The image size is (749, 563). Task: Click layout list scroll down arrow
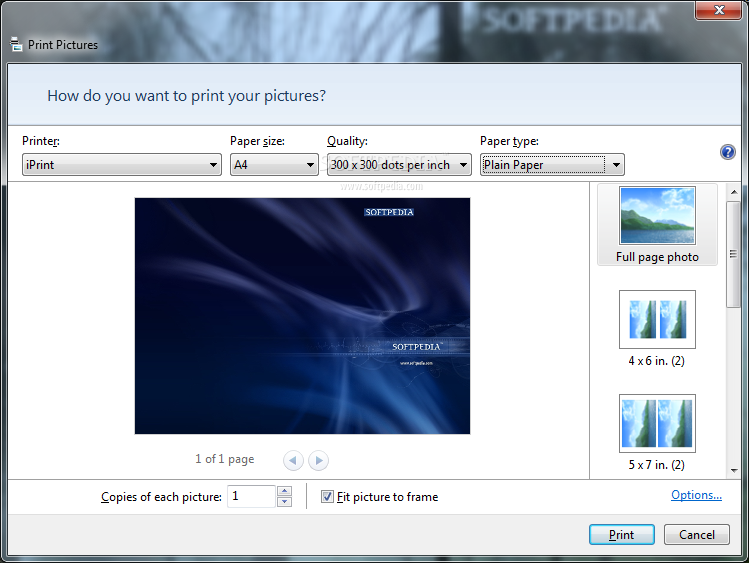[x=734, y=470]
